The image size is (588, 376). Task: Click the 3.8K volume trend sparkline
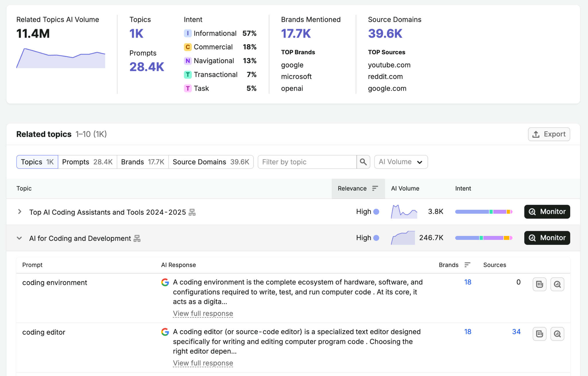pos(404,212)
